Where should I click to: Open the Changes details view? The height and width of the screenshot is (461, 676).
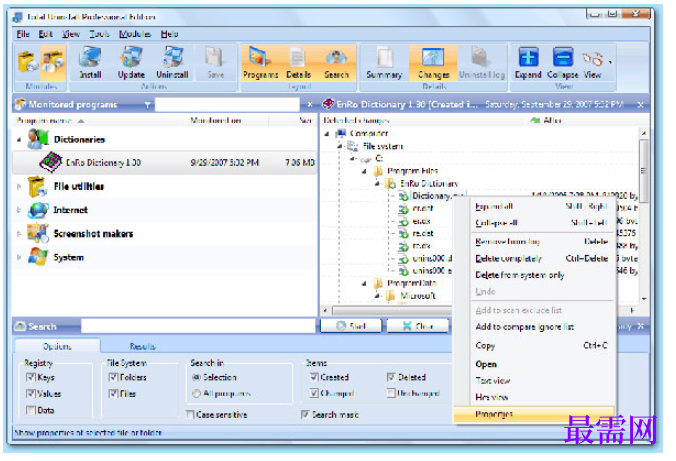(433, 58)
